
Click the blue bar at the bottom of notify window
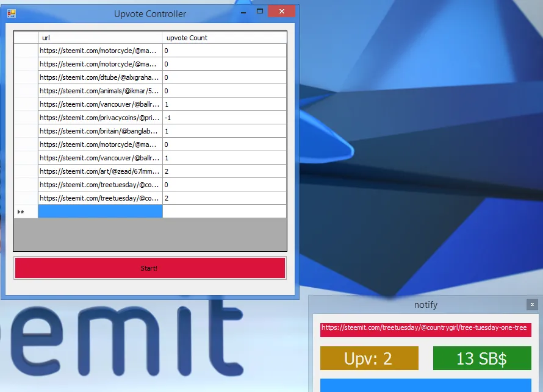[426, 385]
